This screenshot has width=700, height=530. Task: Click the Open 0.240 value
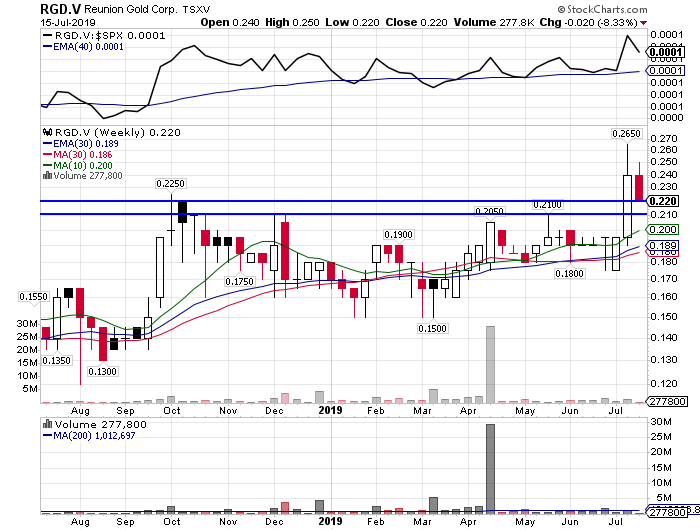click(229, 22)
